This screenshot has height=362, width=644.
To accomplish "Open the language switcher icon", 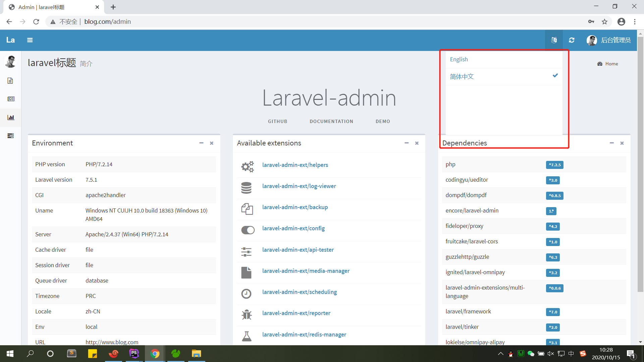I will [554, 40].
